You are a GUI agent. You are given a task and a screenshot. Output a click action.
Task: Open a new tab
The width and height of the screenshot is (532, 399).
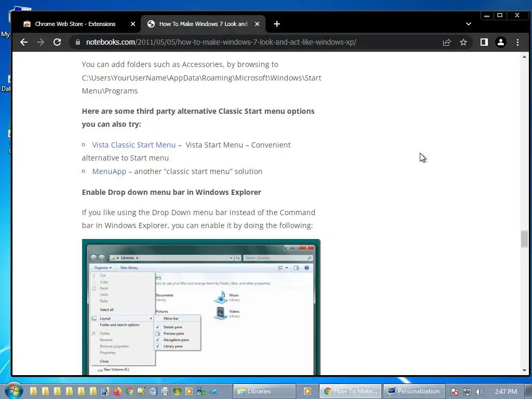click(x=277, y=24)
